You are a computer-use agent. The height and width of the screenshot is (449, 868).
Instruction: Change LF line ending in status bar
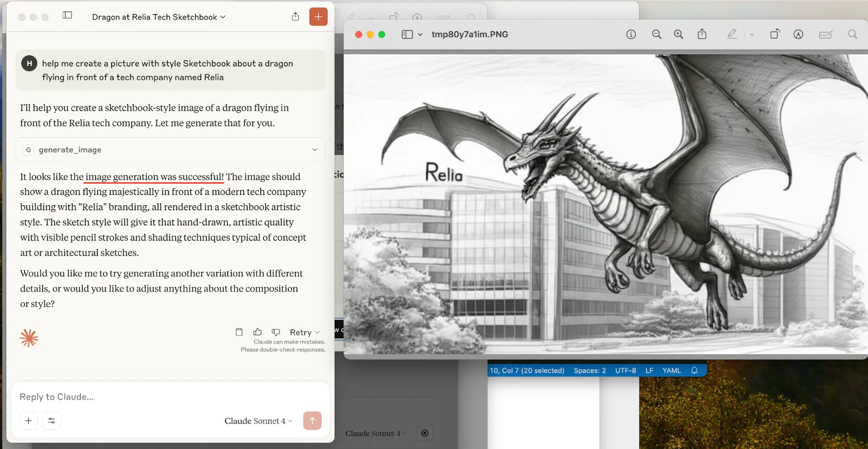pos(649,370)
